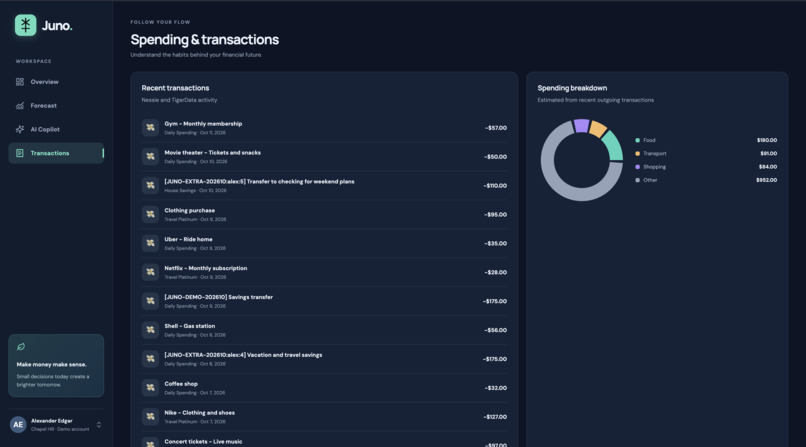Click the Transactions document icon

point(20,153)
